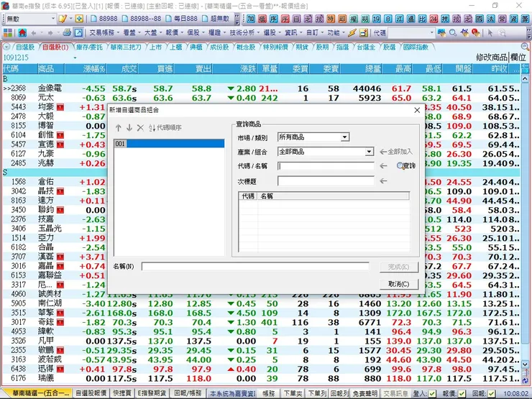Click the yellow plus add icon
The height and width of the screenshot is (399, 532).
[79, 19]
